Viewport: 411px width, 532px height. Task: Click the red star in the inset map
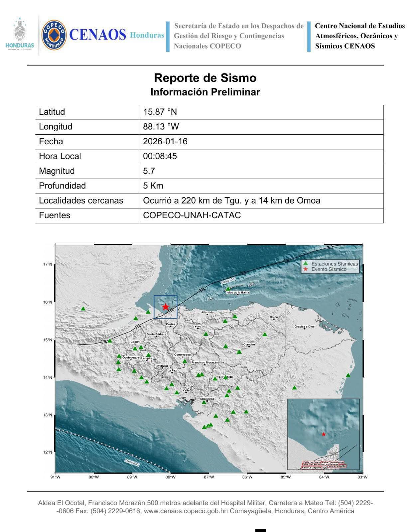[324, 434]
